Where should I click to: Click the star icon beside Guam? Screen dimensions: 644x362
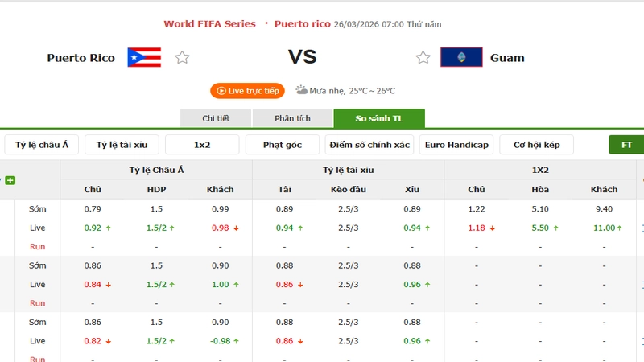coord(423,57)
